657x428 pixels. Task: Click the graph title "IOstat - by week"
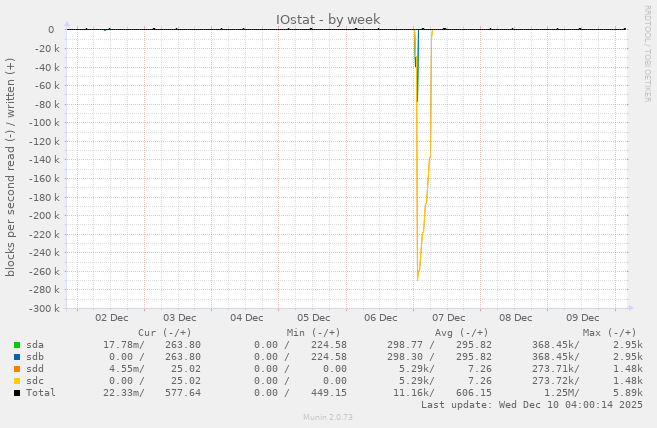[328, 19]
